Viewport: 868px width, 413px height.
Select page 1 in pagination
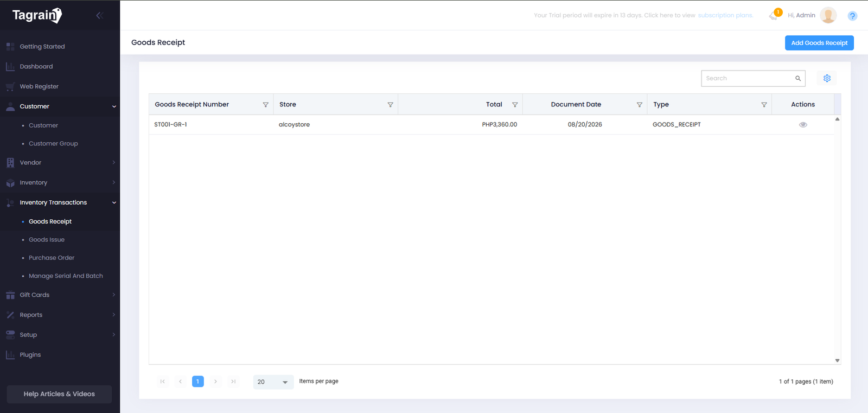198,382
